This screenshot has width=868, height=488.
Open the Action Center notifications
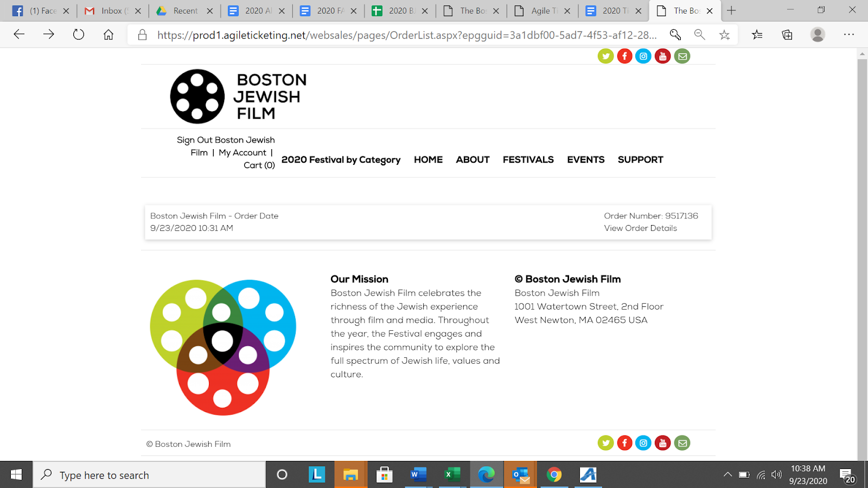point(847,476)
